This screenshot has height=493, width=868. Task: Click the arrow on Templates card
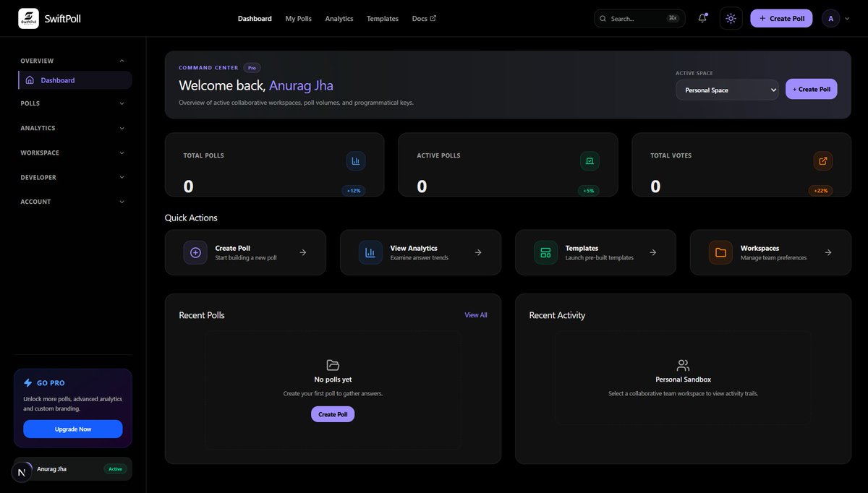[653, 252]
